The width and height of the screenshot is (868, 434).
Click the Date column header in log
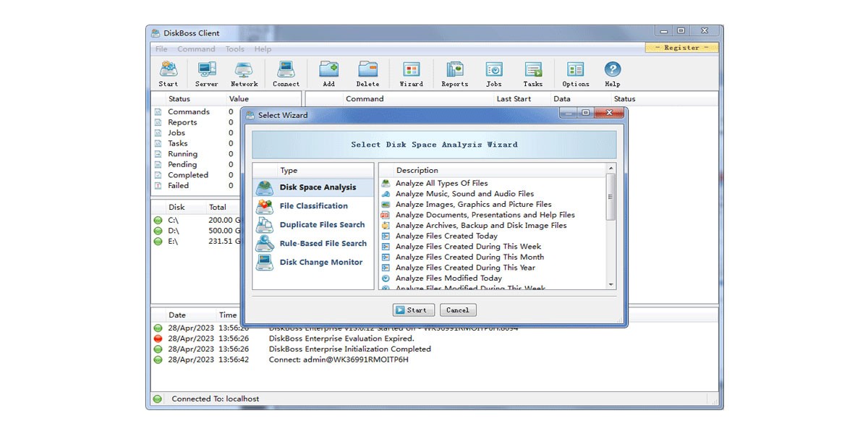(177, 315)
